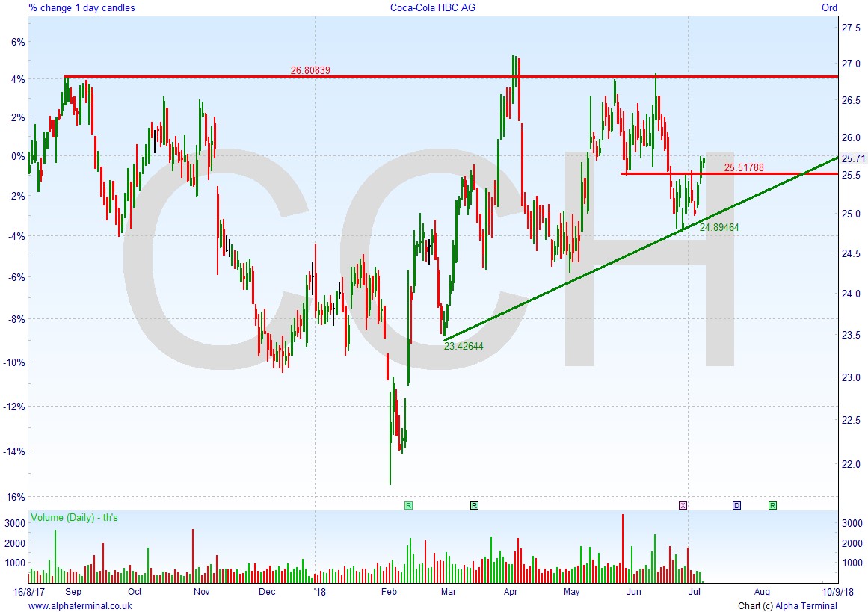Click the Coca-Cola HBC AG chart title

click(x=432, y=7)
